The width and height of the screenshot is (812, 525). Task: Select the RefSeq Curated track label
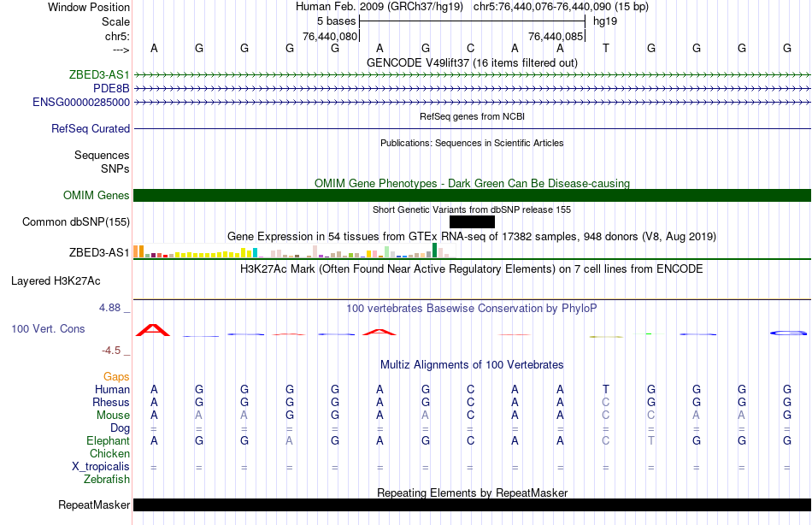[91, 128]
